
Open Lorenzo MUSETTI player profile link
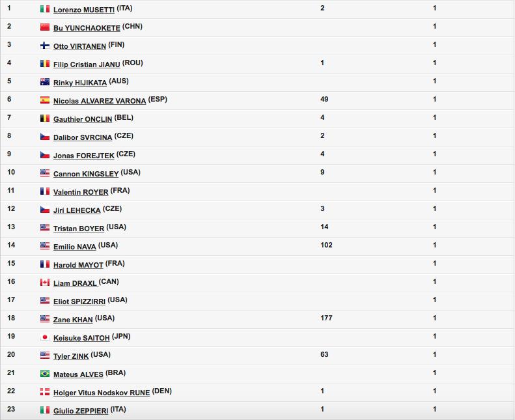84,10
